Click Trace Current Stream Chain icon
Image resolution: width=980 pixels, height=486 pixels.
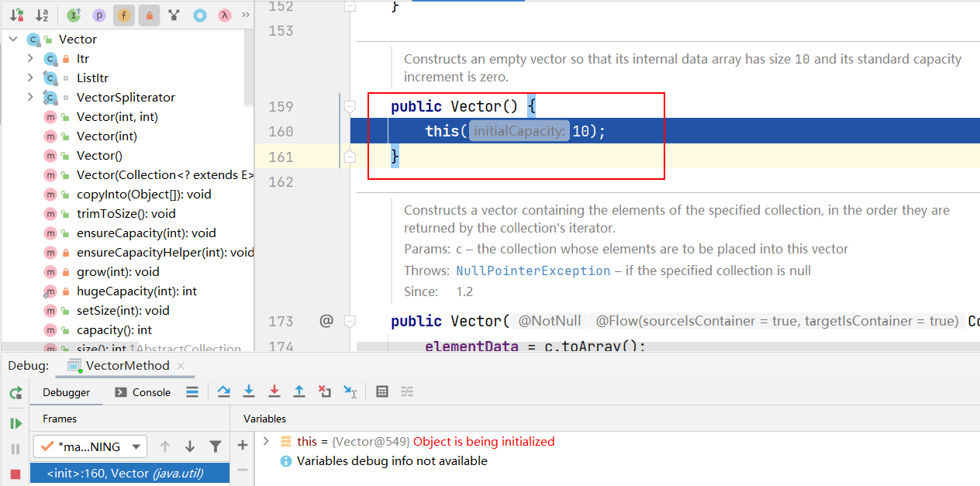coord(407,392)
